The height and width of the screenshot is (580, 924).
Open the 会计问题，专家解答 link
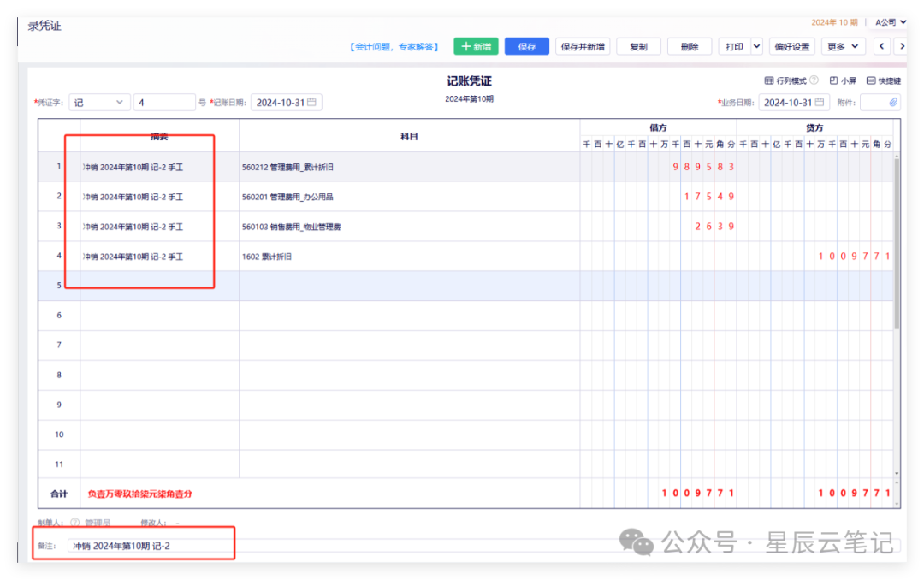click(394, 46)
